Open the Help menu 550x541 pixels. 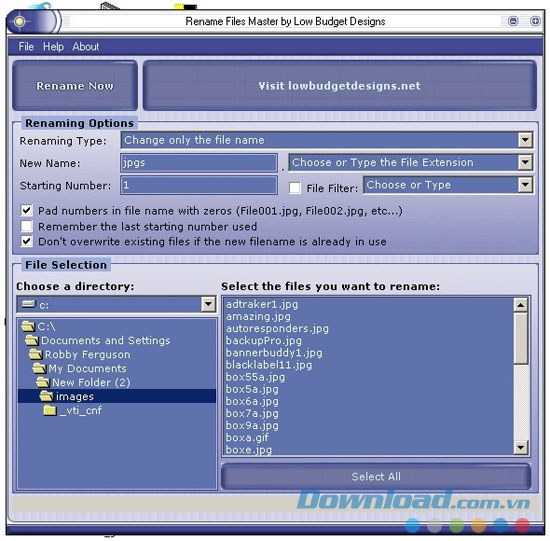tap(53, 46)
